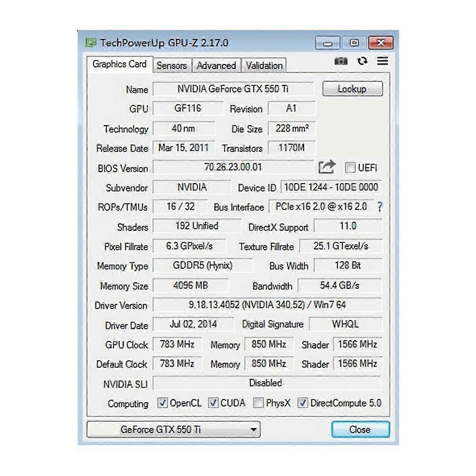Check the UEFI checkbox

[x=350, y=168]
